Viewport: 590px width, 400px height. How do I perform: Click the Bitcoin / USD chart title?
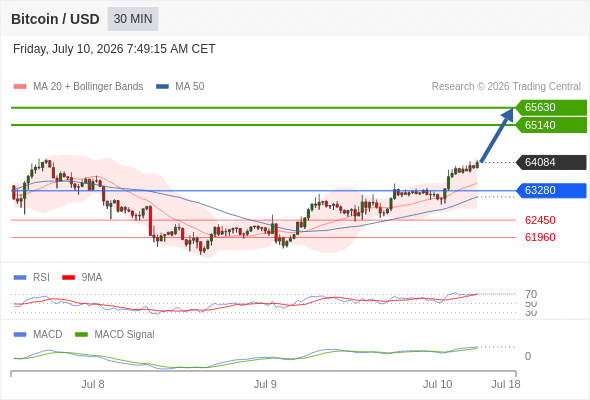point(55,19)
